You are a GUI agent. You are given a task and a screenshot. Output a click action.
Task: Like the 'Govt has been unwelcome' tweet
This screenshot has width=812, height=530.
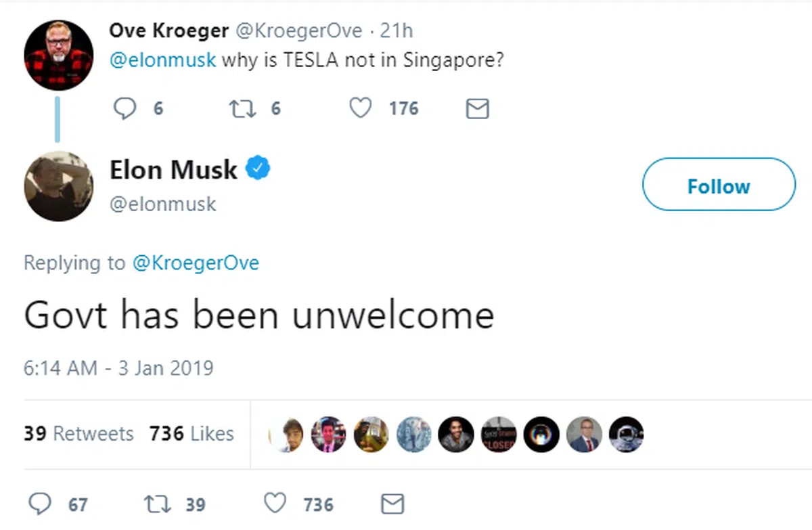coord(275,504)
